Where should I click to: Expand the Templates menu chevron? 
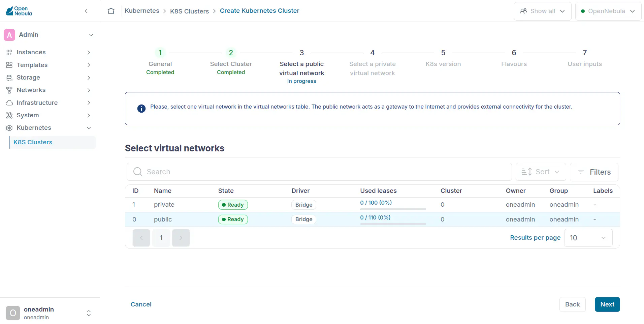[89, 65]
